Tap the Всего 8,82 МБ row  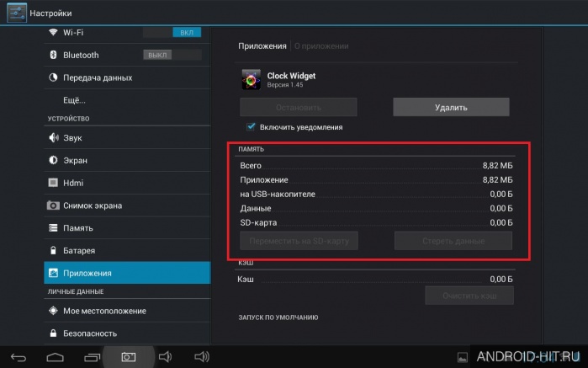376,165
